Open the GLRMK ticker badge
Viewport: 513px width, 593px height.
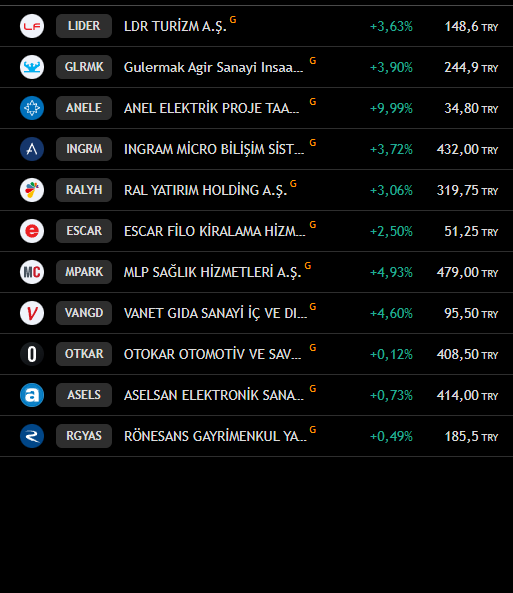pos(84,67)
